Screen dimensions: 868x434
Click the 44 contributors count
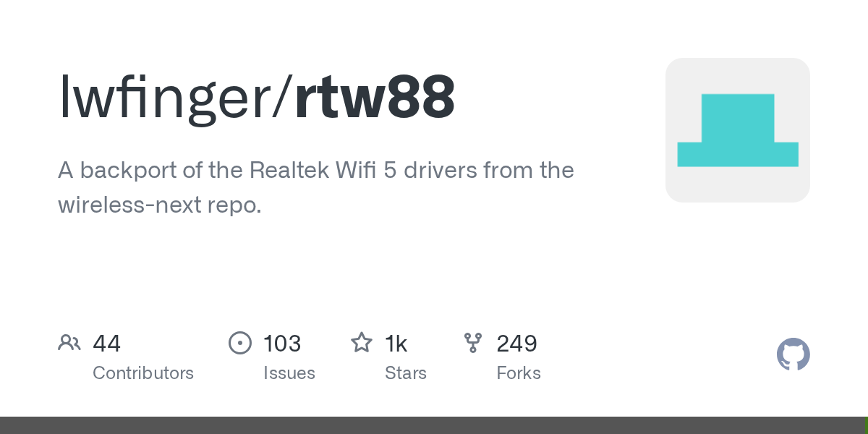[x=106, y=344]
